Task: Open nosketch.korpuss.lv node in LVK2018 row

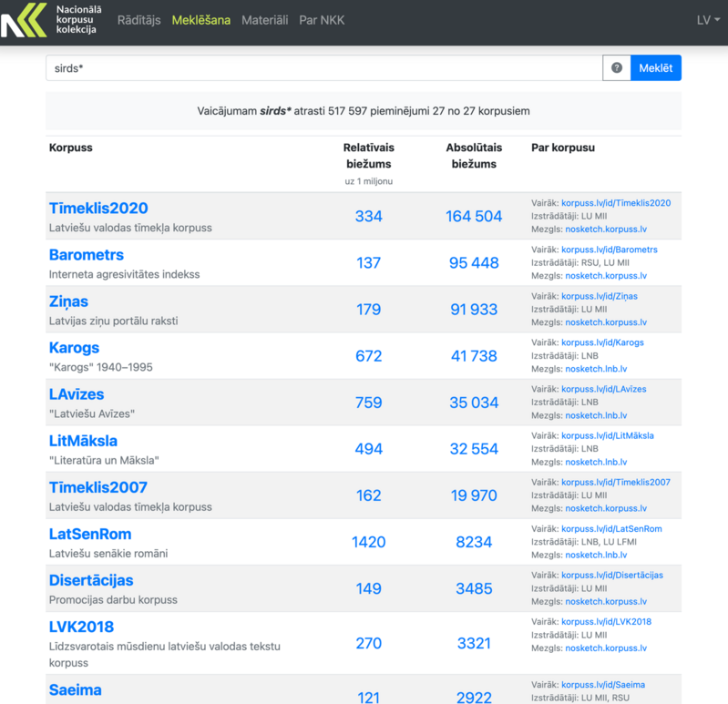Action: click(x=606, y=648)
